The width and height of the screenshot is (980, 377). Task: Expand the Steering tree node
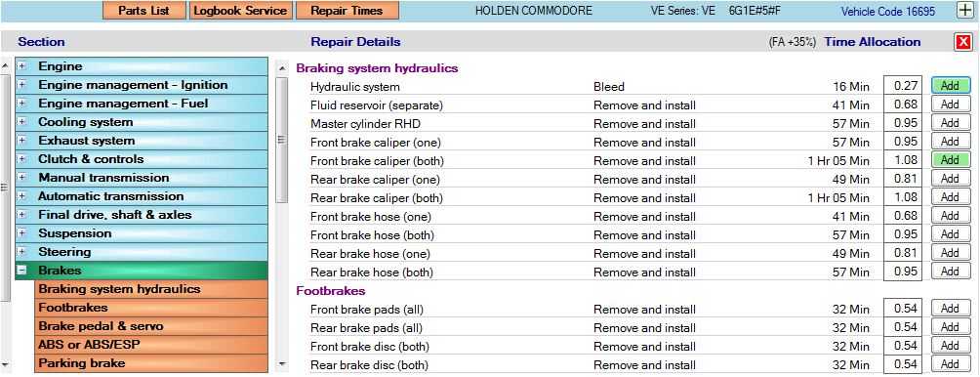pyautogui.click(x=21, y=252)
